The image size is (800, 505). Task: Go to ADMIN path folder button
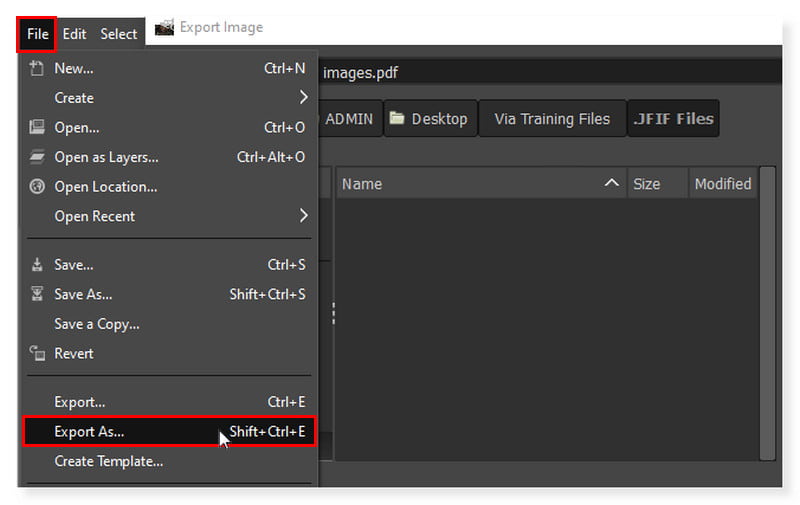pyautogui.click(x=349, y=119)
